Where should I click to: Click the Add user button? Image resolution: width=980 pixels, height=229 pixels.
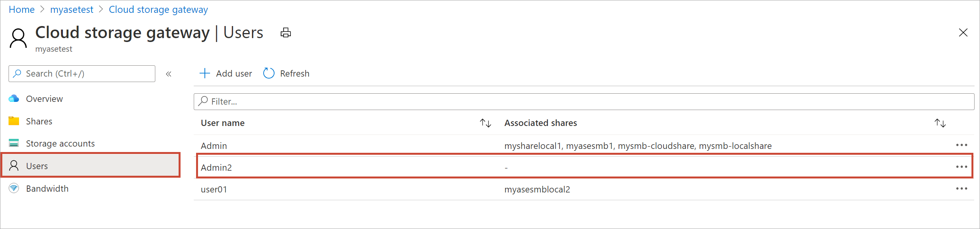click(226, 73)
